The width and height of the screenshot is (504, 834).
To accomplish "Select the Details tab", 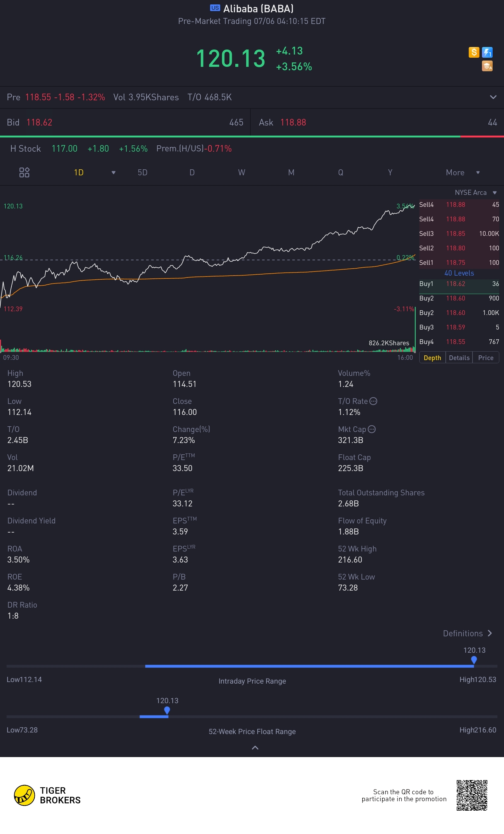I will (x=459, y=358).
